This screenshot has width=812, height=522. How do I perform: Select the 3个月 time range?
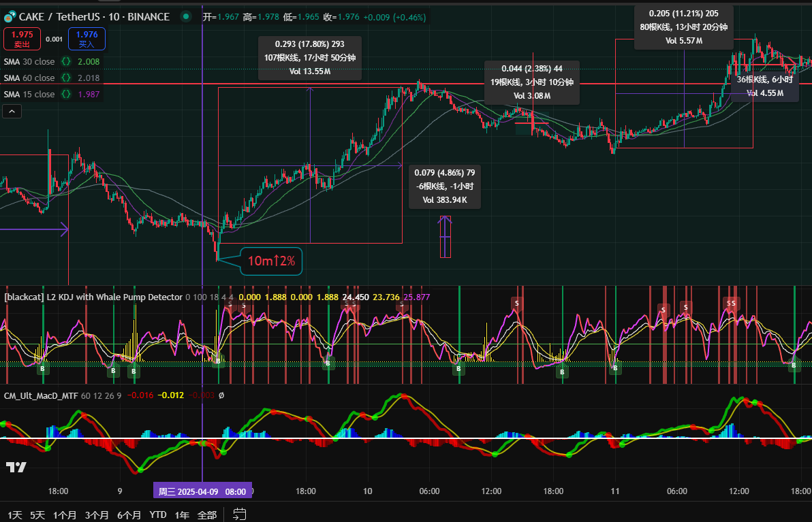pos(97,515)
